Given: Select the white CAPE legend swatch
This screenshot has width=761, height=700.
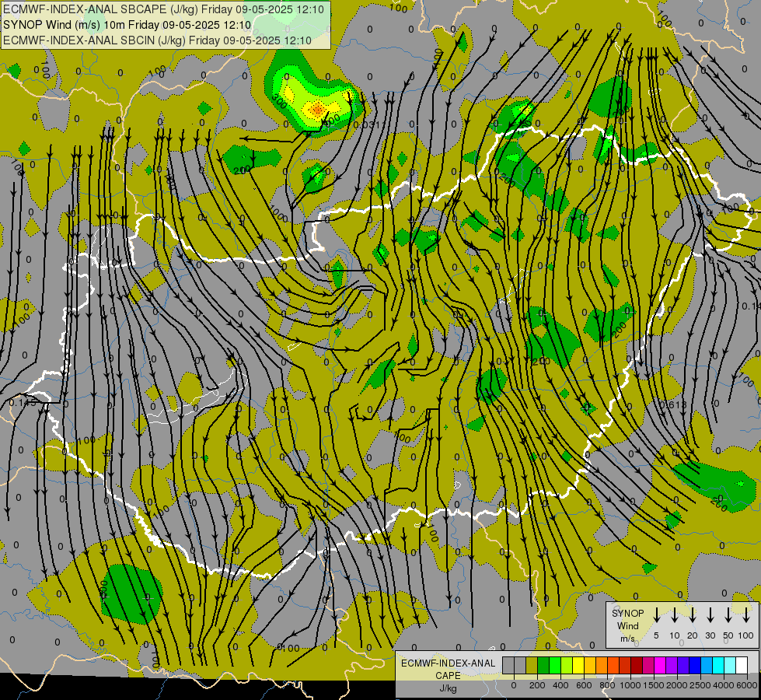Looking at the screenshot, I should [742, 665].
